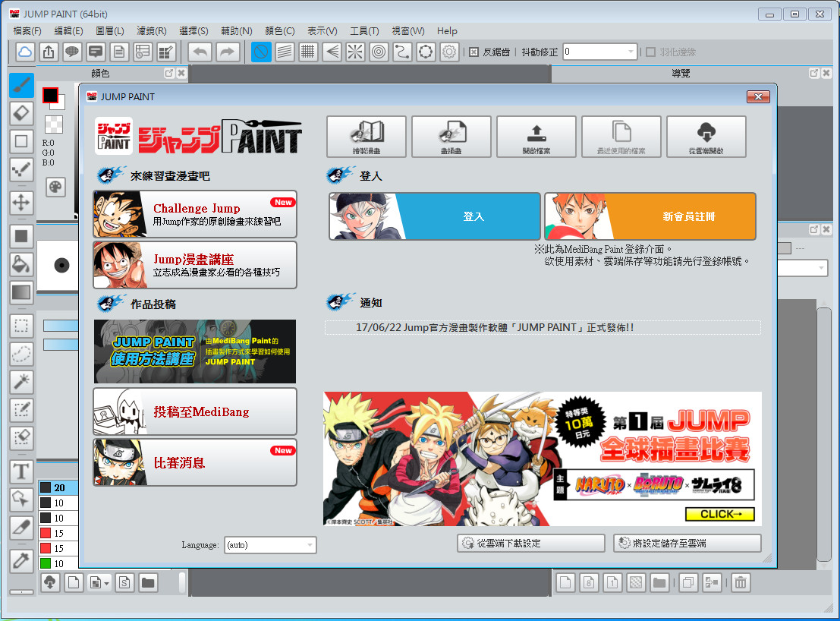
Task: Click the 開啟檔案 open file button
Action: pyautogui.click(x=536, y=137)
